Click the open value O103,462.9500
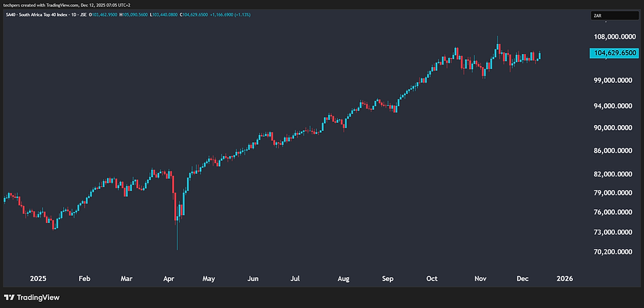 pos(103,14)
